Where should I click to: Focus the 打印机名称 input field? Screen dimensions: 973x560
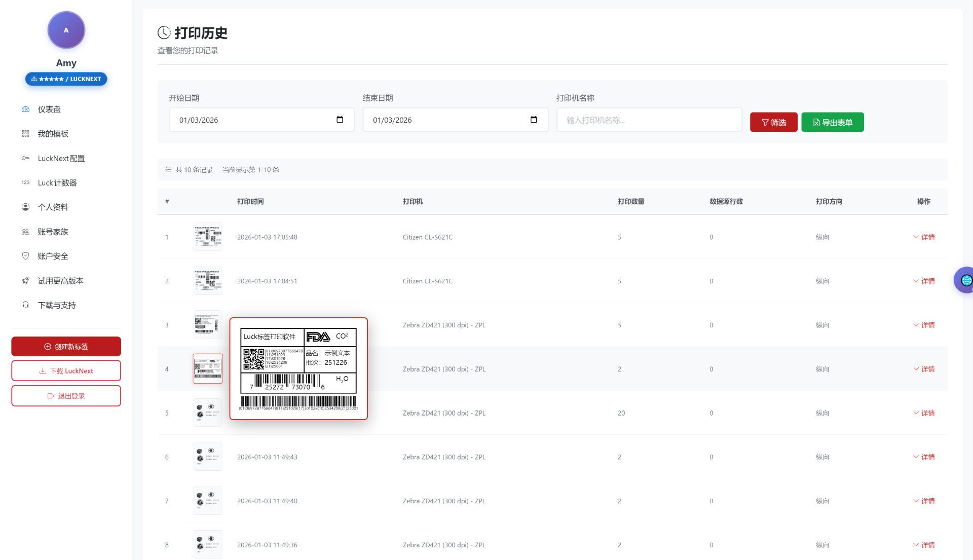649,120
